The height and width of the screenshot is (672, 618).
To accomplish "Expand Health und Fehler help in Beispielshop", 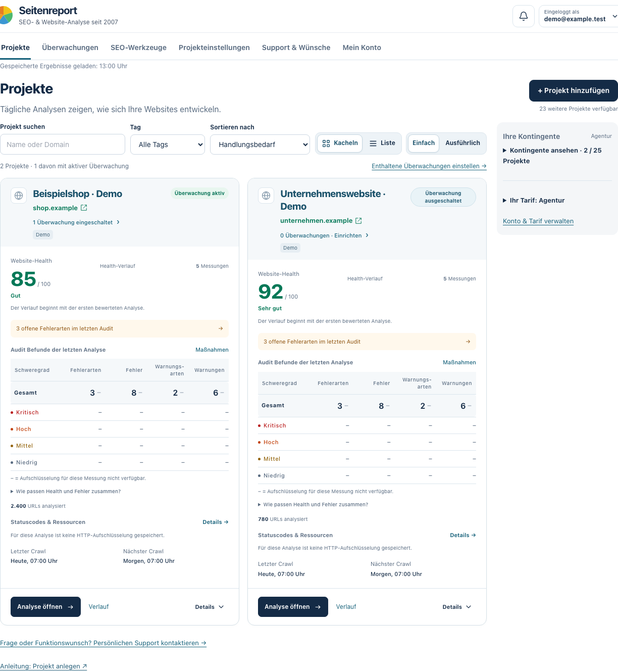I will 66,492.
